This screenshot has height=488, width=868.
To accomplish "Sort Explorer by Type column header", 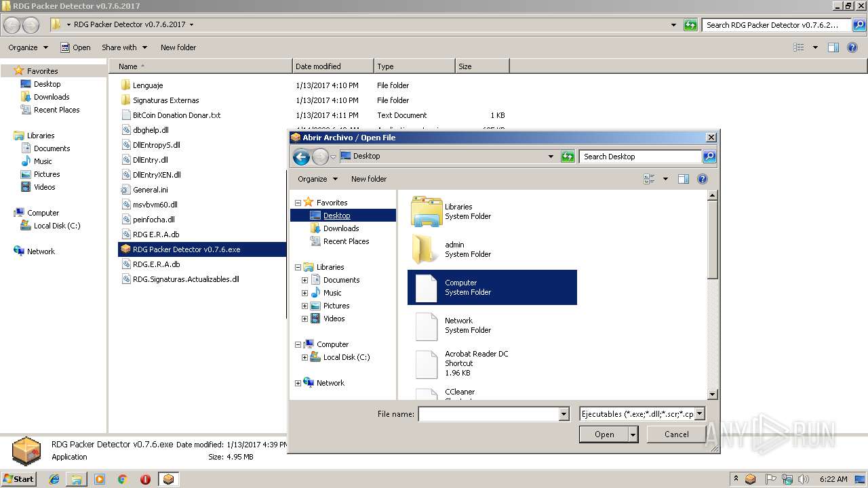I will [414, 66].
